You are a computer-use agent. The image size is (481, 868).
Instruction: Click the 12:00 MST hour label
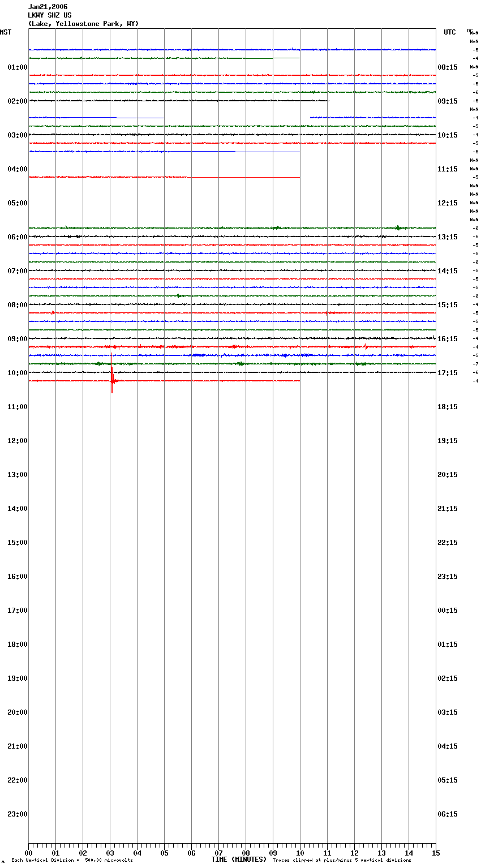tap(18, 441)
